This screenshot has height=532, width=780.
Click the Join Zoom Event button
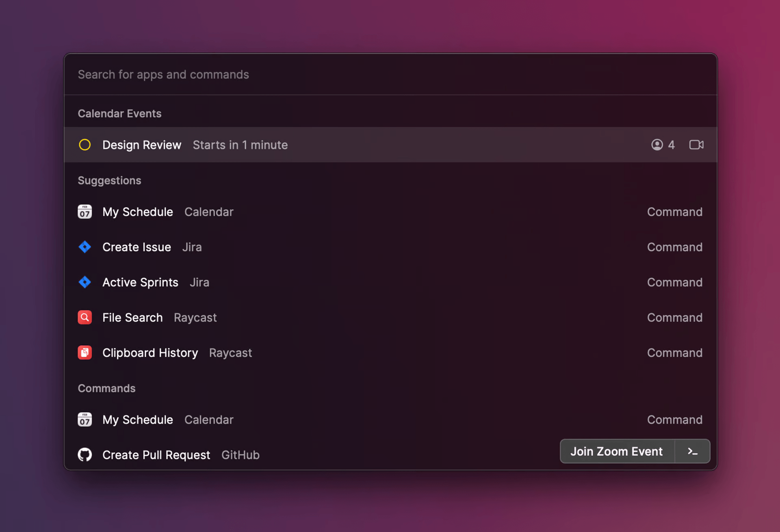pyautogui.click(x=617, y=452)
